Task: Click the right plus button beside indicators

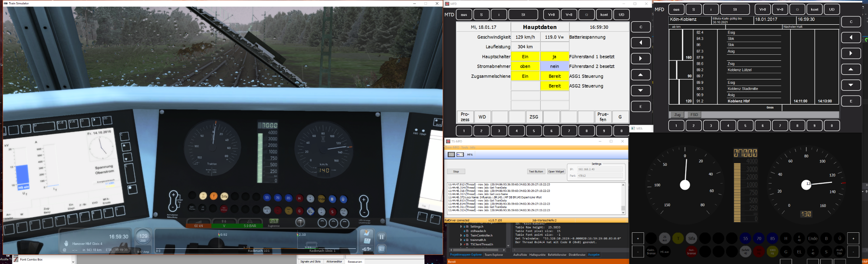Action: [x=853, y=238]
